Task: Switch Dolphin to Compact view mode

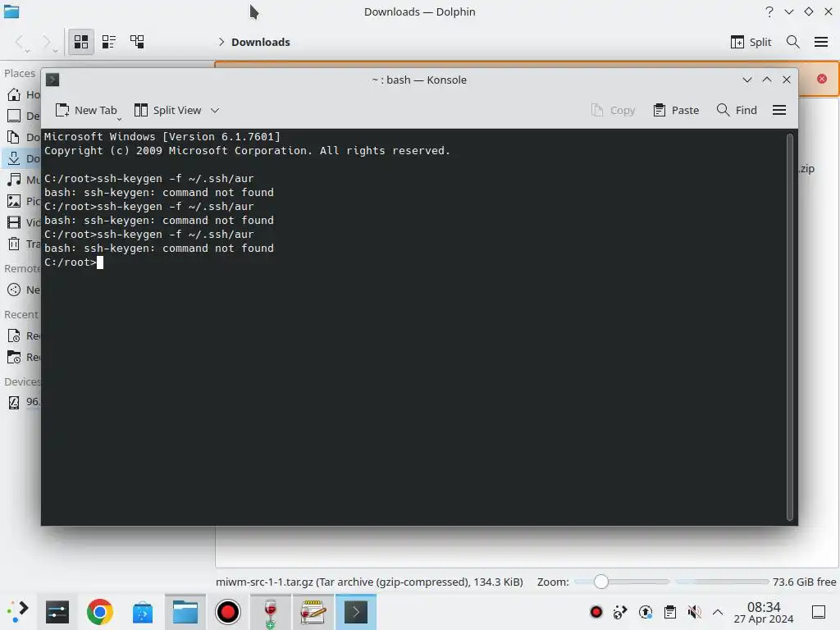Action: 109,42
